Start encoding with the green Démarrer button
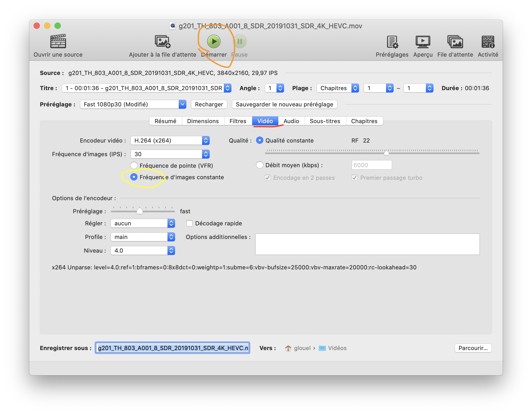Screen dimensions: 532x414 point(214,41)
